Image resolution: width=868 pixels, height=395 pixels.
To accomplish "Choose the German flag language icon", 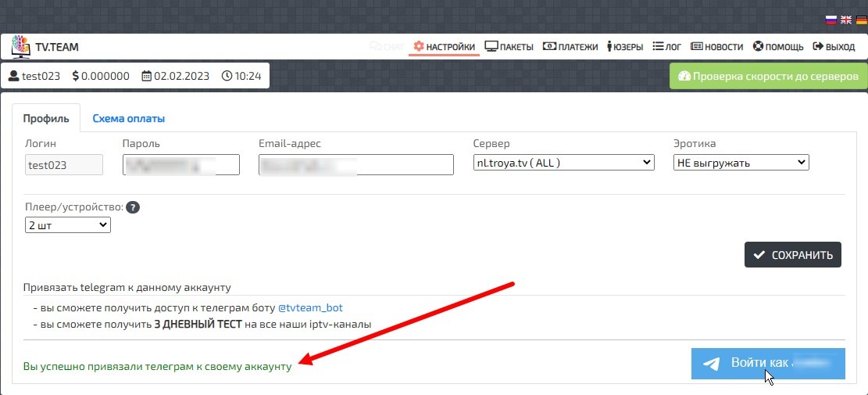I will coord(859,20).
